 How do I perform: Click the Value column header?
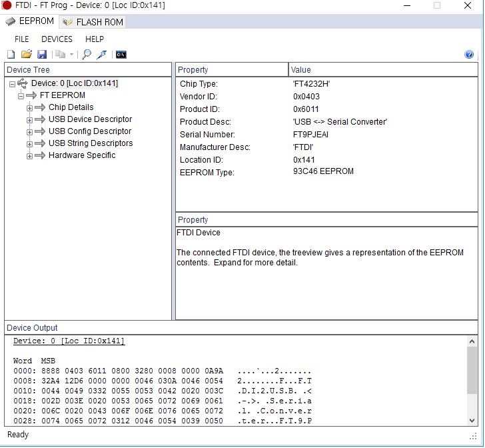click(383, 69)
